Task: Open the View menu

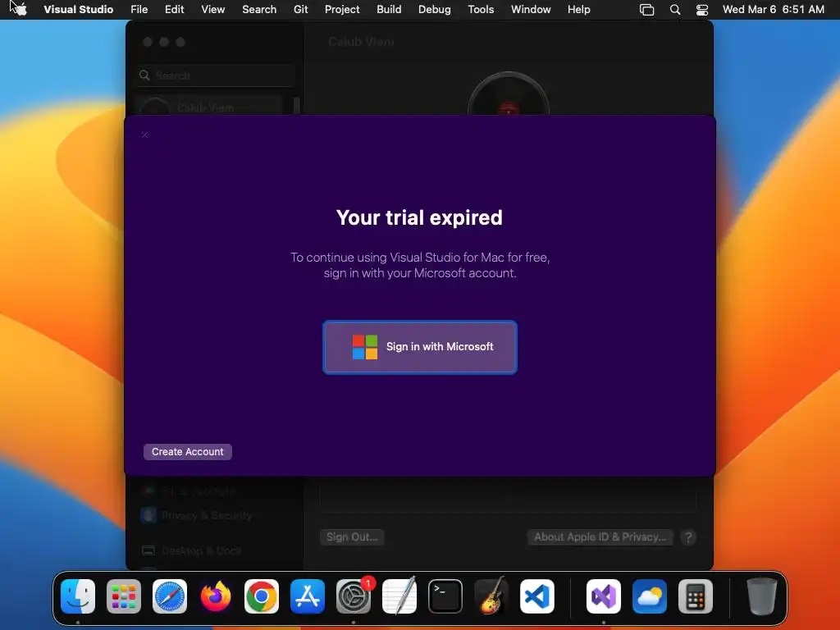Action: point(212,9)
